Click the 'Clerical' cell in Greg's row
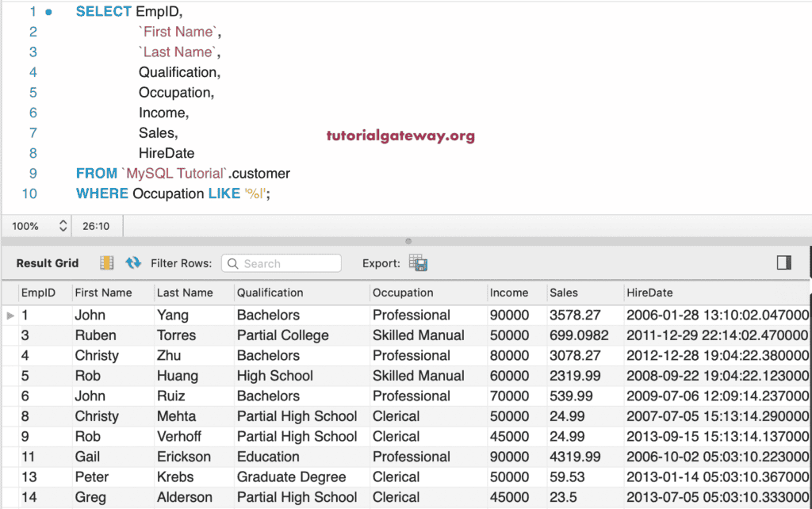The image size is (812, 509). tap(396, 496)
